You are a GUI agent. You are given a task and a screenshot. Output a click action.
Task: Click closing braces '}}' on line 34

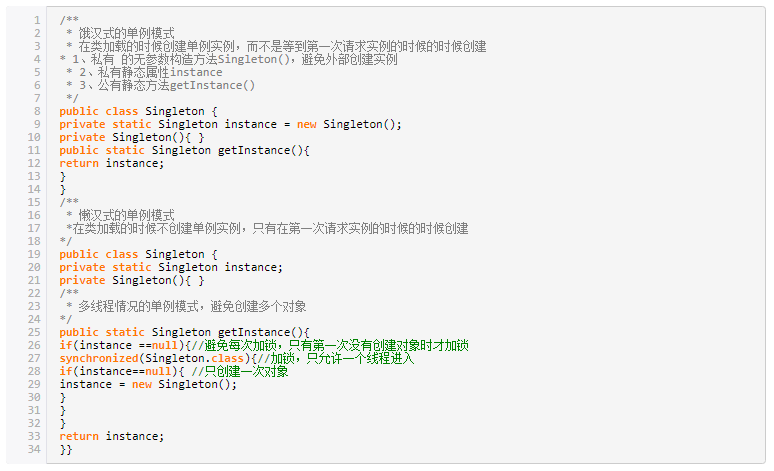[x=66, y=449]
